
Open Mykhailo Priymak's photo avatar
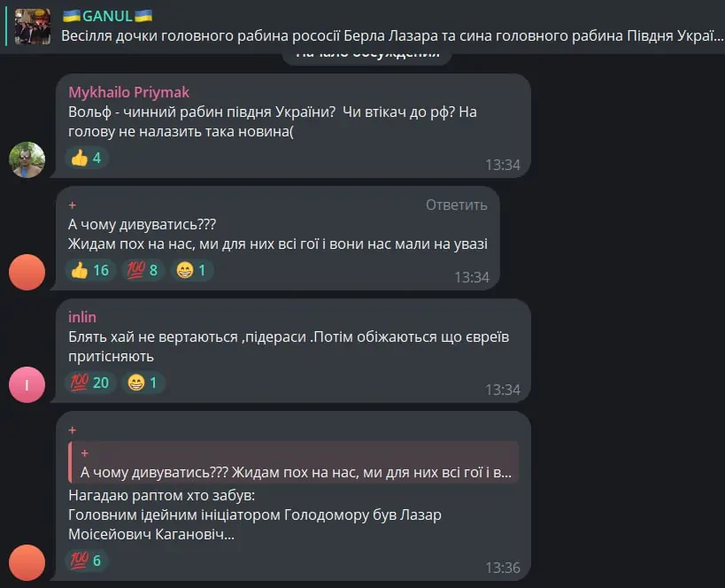pyautogui.click(x=27, y=159)
